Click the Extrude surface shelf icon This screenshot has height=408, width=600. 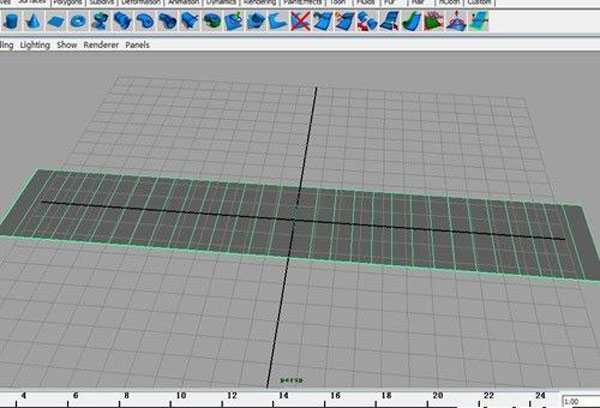pos(167,21)
